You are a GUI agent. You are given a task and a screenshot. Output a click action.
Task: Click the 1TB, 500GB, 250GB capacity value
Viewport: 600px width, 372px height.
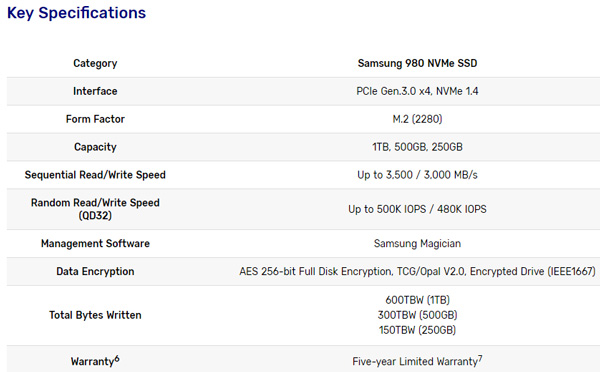[x=417, y=147]
